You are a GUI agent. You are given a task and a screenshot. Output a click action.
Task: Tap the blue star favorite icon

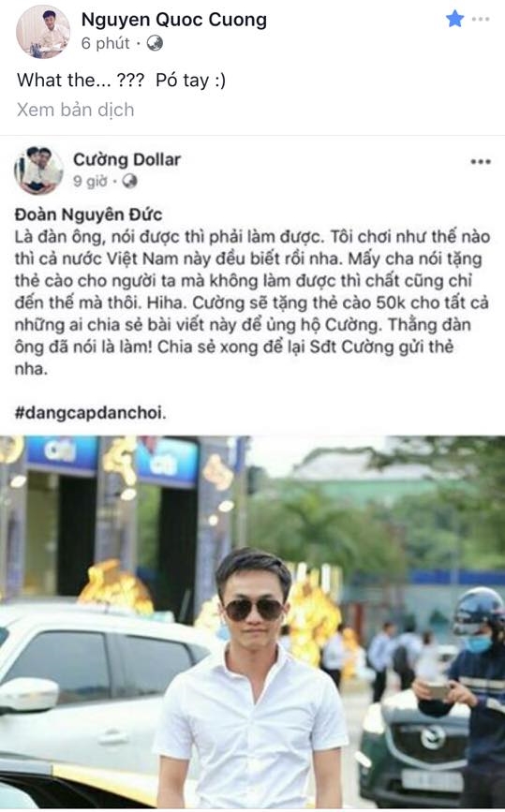(454, 19)
